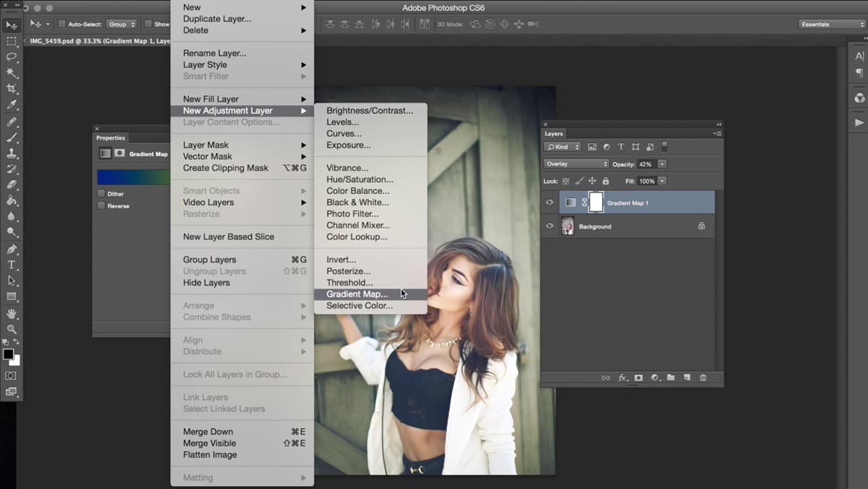Select the Path Selection tool
This screenshot has height=489, width=868.
pyautogui.click(x=12, y=281)
